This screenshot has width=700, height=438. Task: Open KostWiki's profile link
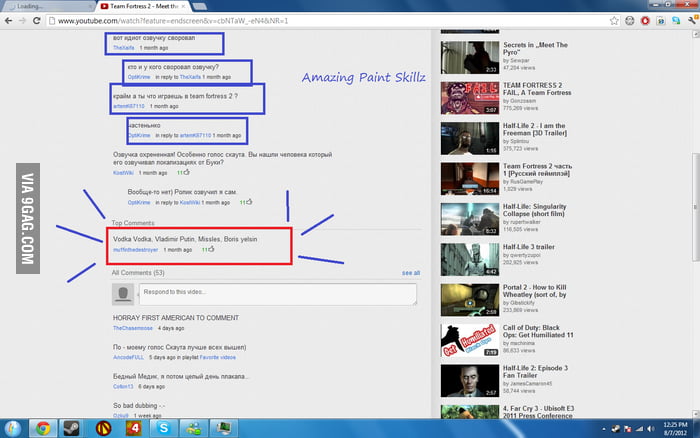click(123, 173)
